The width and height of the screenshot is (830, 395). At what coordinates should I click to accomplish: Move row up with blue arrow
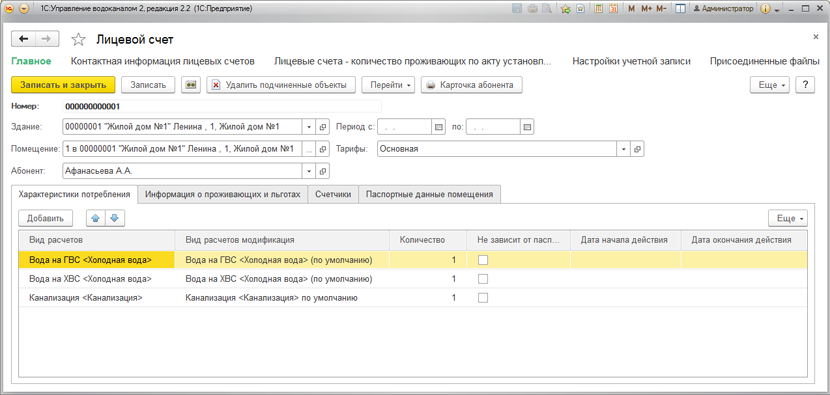click(x=96, y=218)
